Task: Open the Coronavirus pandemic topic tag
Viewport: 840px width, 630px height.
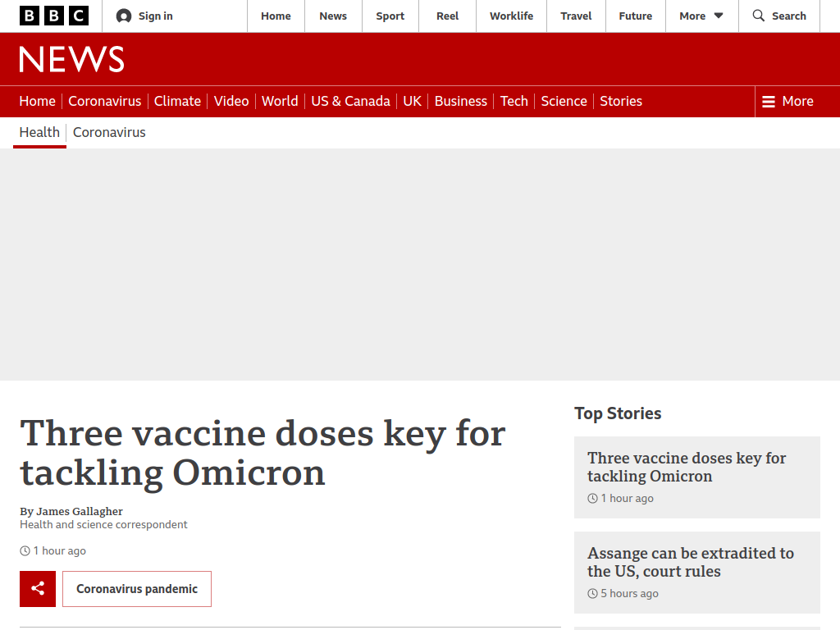Action: (137, 589)
